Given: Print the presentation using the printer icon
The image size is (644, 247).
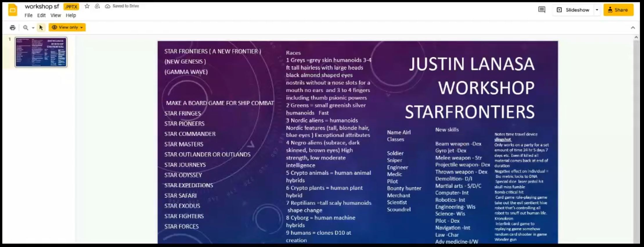Looking at the screenshot, I should [x=12, y=28].
